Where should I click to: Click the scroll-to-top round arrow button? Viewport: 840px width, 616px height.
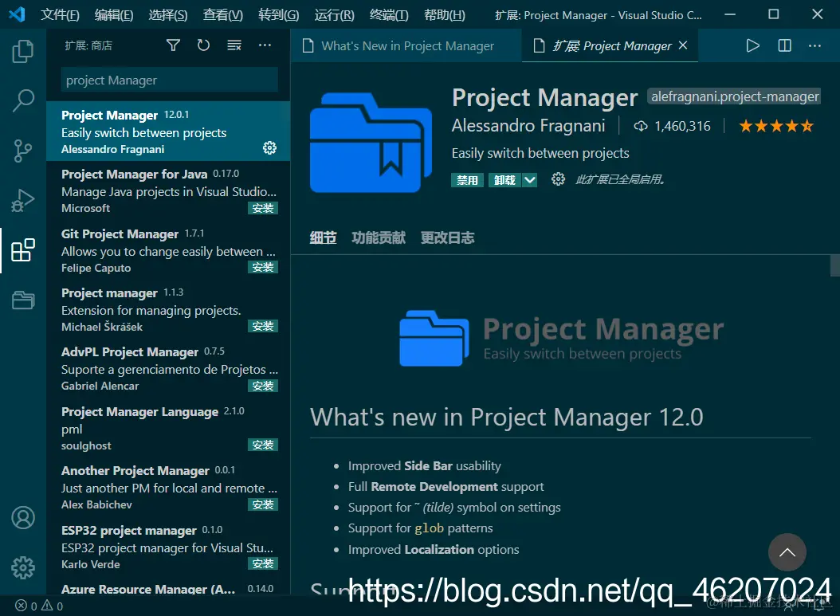[x=787, y=552]
